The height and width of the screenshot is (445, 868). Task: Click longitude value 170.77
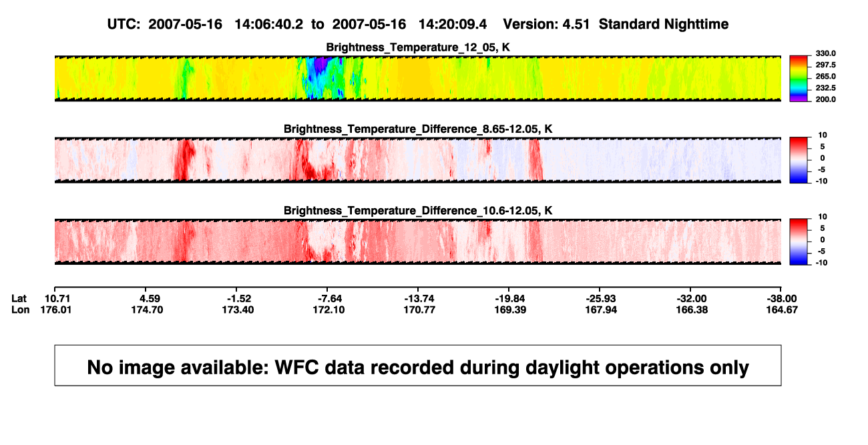pyautogui.click(x=419, y=310)
